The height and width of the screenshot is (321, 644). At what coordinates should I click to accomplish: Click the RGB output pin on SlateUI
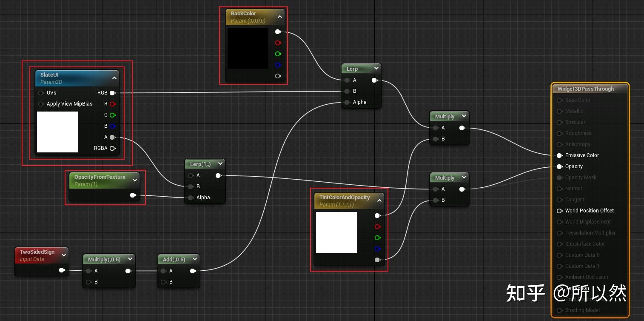[112, 93]
